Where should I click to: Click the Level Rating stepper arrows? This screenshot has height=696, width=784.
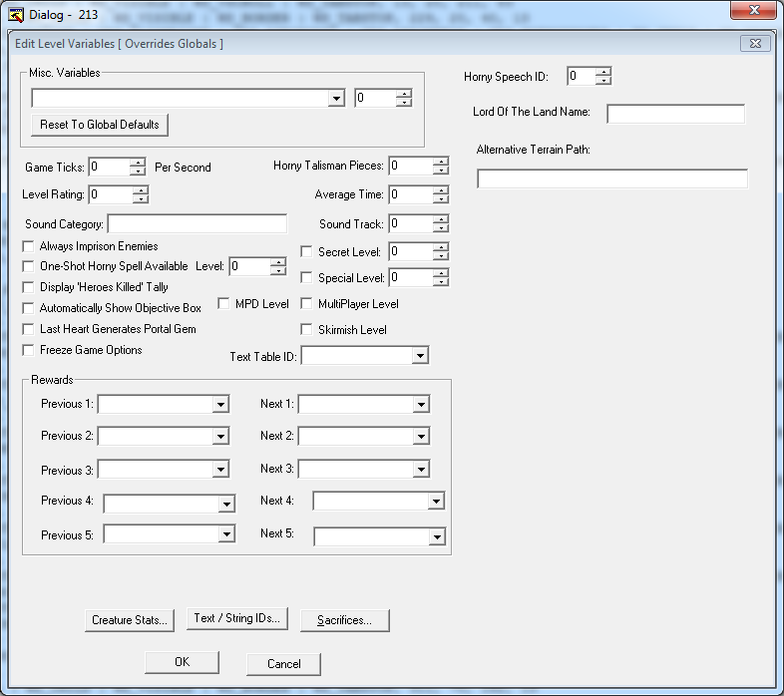click(x=141, y=194)
